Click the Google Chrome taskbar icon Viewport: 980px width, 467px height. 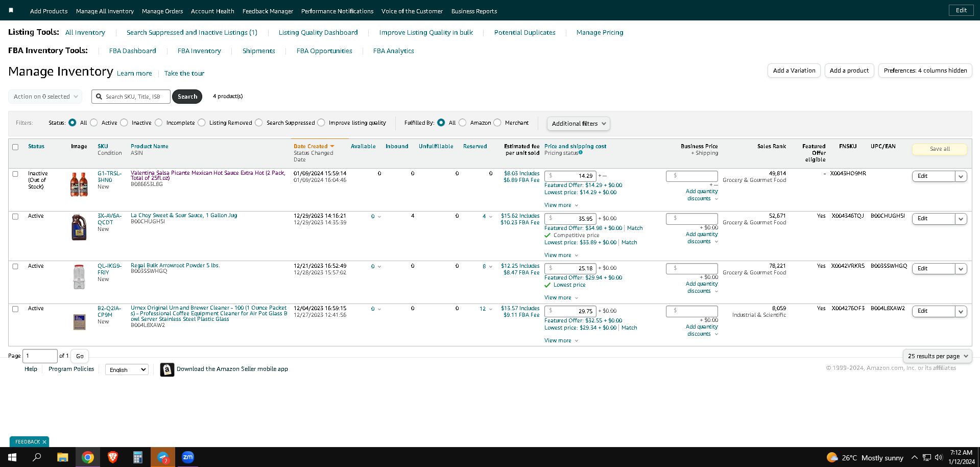point(88,457)
